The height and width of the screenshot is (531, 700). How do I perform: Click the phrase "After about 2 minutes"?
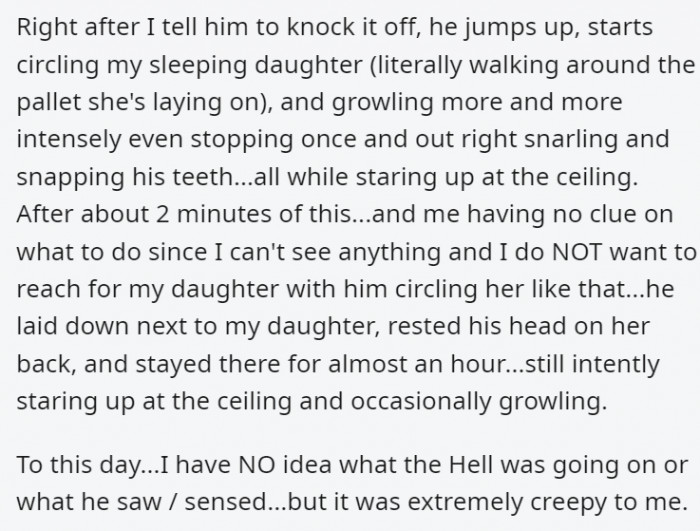[x=146, y=214]
